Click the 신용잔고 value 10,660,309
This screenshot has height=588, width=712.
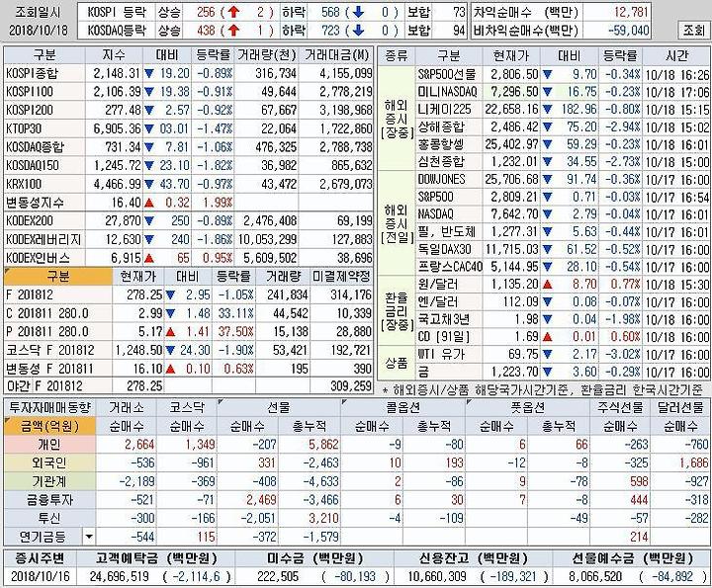click(437, 577)
